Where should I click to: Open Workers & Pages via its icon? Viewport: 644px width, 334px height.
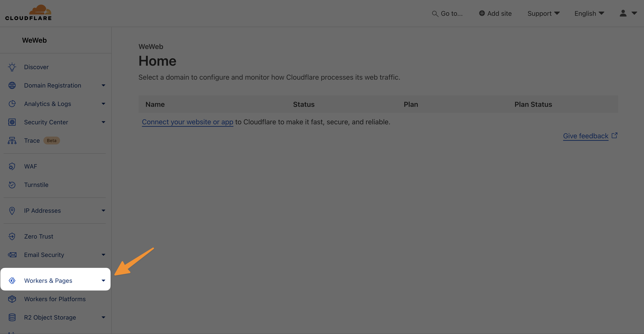(x=12, y=281)
